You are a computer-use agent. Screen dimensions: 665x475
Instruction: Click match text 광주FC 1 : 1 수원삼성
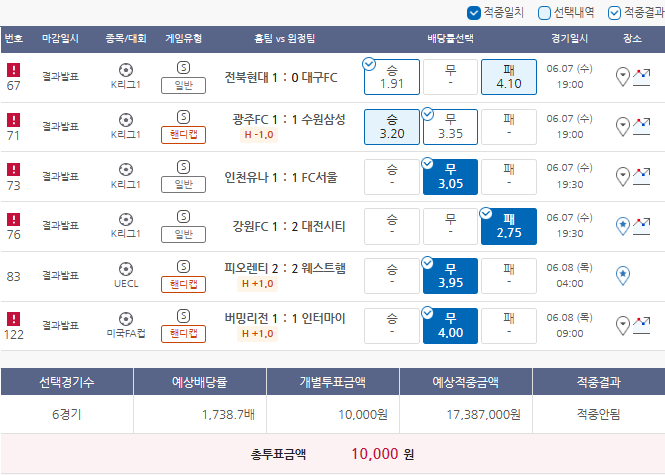[289, 119]
